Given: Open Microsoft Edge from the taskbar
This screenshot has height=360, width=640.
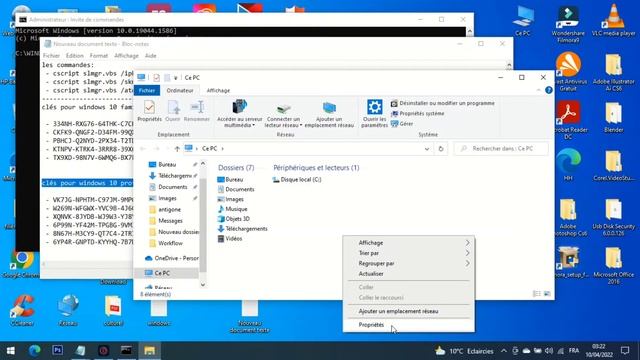Looking at the screenshot, I should pos(34,351).
